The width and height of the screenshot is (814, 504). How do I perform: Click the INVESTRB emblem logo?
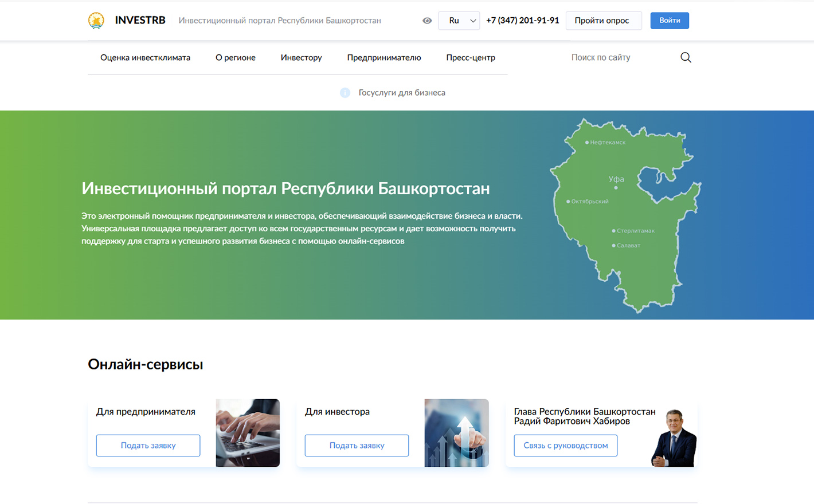coord(96,21)
